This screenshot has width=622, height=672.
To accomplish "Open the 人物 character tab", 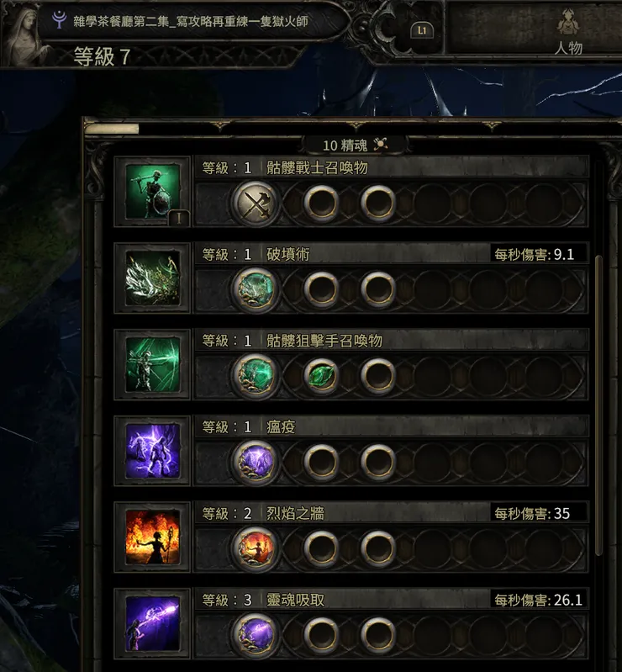I will (x=568, y=32).
